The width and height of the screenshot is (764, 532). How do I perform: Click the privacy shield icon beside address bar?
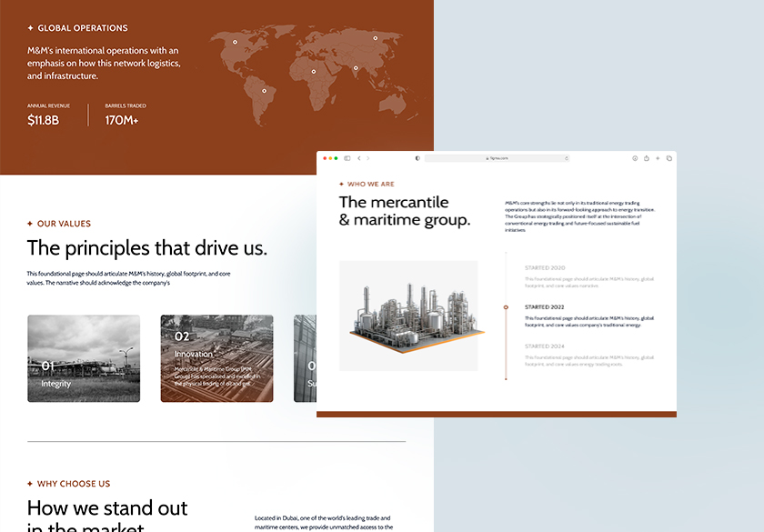(x=417, y=158)
